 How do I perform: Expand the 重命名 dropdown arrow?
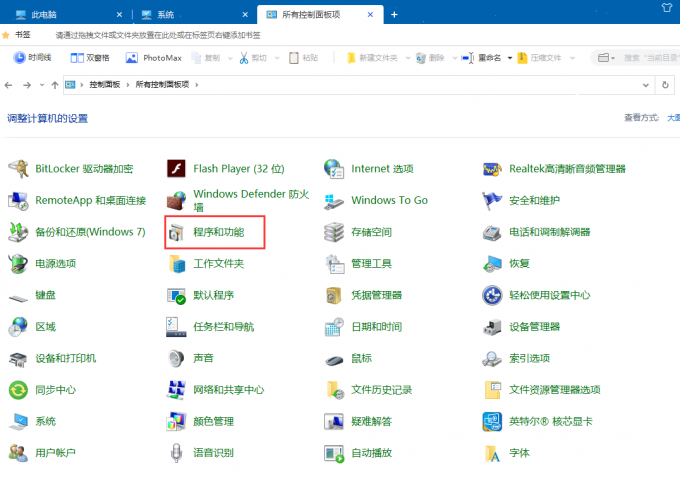(x=510, y=58)
